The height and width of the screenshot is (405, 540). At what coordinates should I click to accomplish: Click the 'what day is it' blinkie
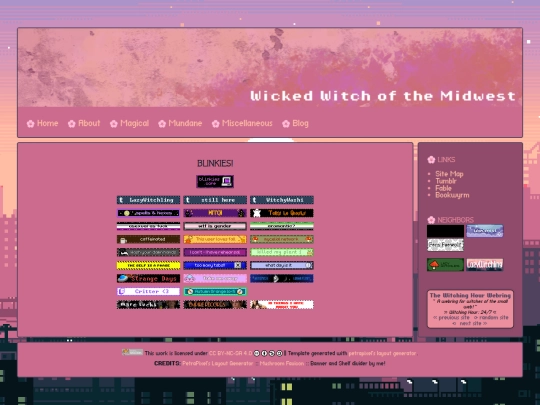tap(282, 265)
